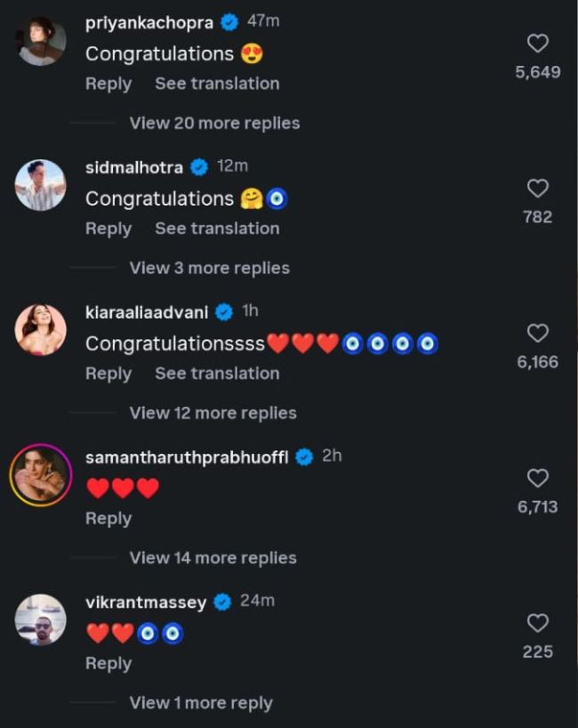
Task: Like sidmalhotra's comment with heart icon
Action: [x=537, y=188]
